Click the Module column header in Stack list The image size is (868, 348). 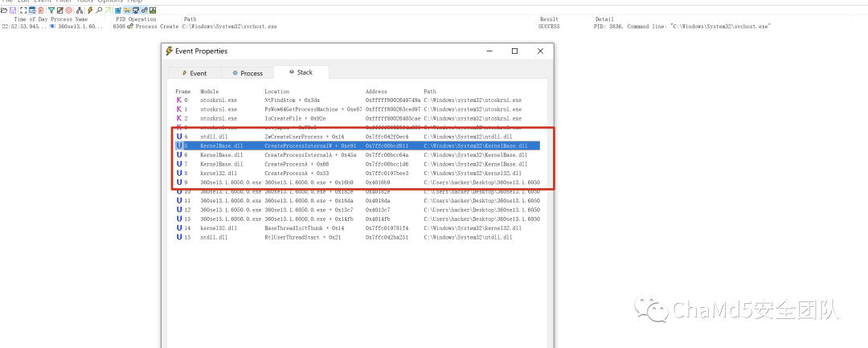tap(210, 92)
